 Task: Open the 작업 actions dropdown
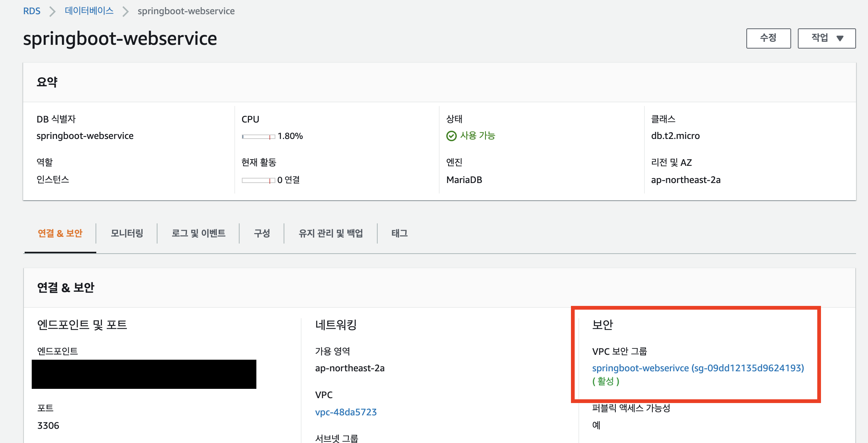826,38
